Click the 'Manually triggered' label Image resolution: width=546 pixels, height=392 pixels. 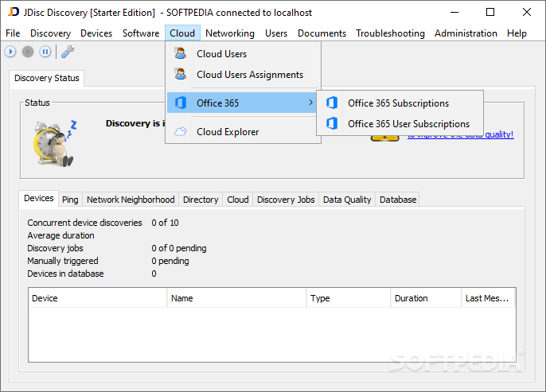[63, 261]
